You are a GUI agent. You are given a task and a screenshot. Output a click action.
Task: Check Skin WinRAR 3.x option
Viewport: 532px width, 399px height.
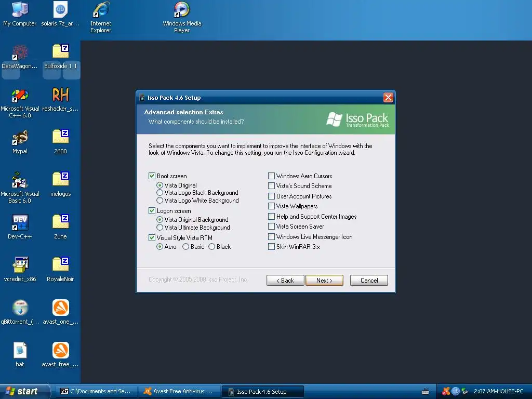click(271, 246)
